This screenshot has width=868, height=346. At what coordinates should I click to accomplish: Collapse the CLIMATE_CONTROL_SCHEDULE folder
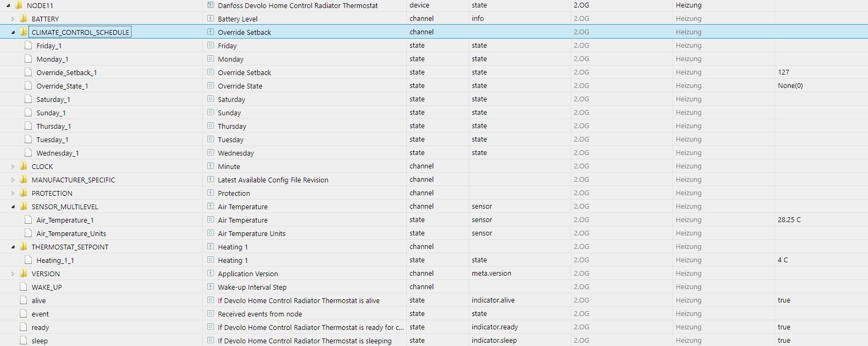tap(13, 32)
